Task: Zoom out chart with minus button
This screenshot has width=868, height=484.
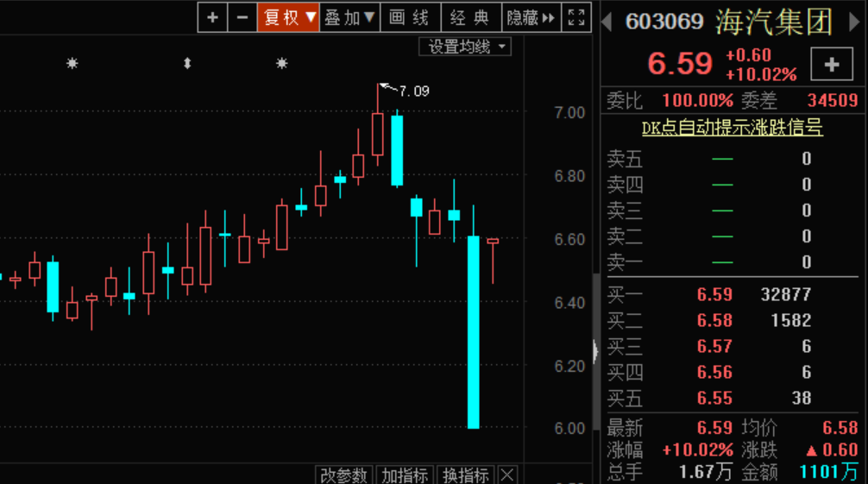Action: 242,17
